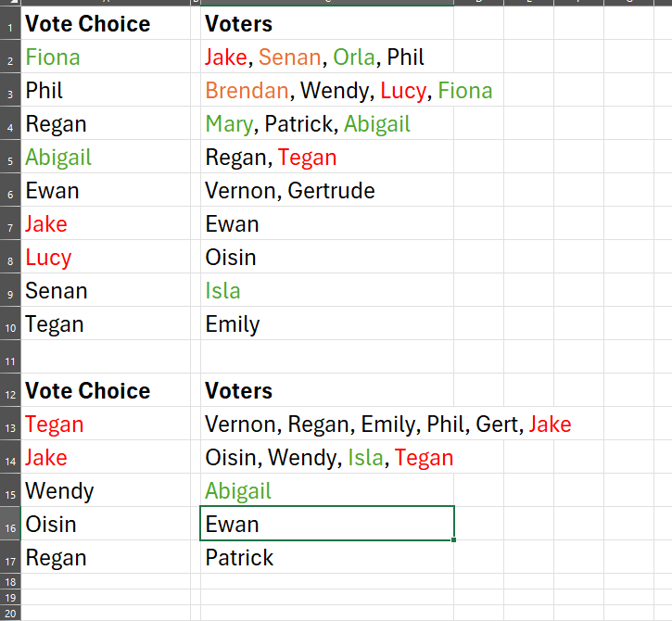Image resolution: width=672 pixels, height=621 pixels.
Task: Select the Wendy vote choice cell
Action: (x=106, y=490)
